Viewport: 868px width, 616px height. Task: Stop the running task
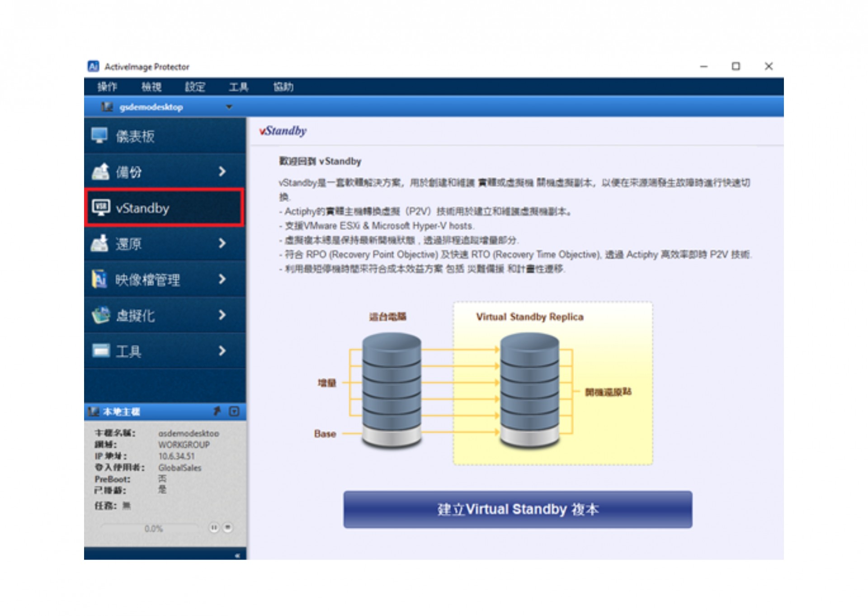coord(228,527)
